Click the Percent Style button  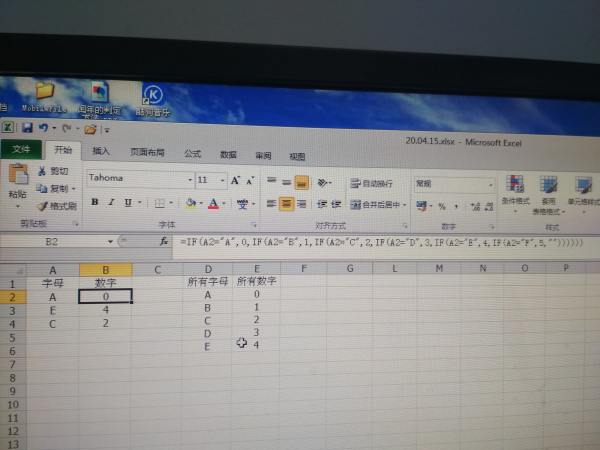point(442,206)
